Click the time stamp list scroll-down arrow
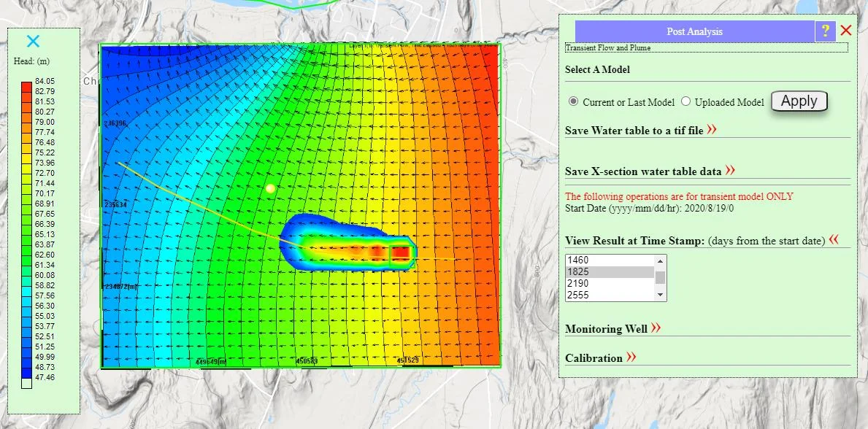 [661, 295]
